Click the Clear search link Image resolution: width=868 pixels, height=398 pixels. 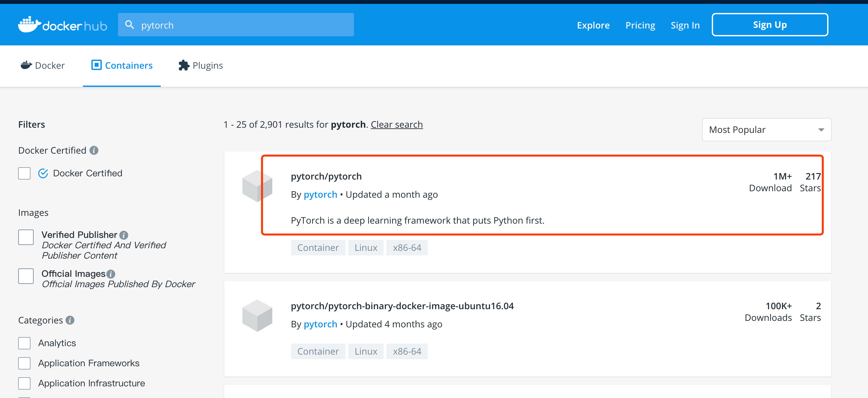click(397, 124)
